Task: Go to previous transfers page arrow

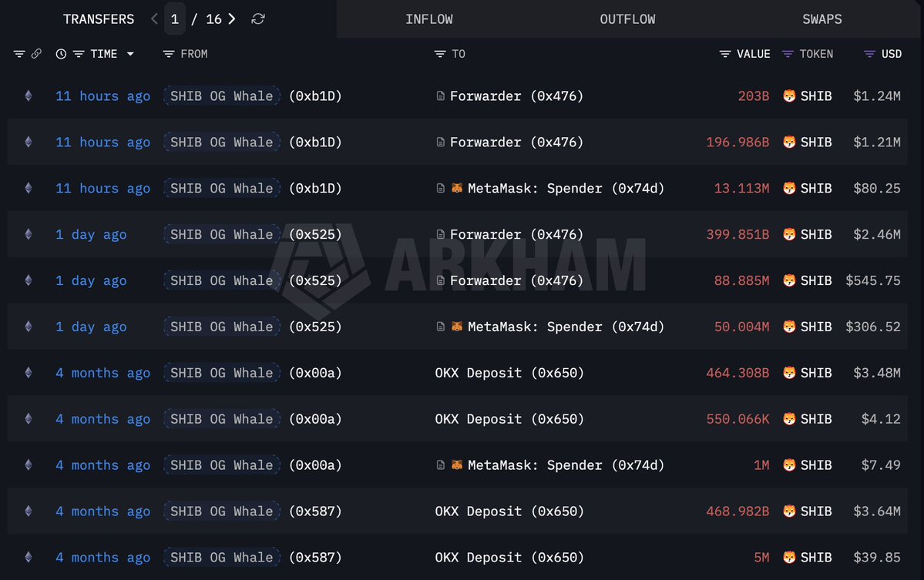Action: pyautogui.click(x=155, y=18)
